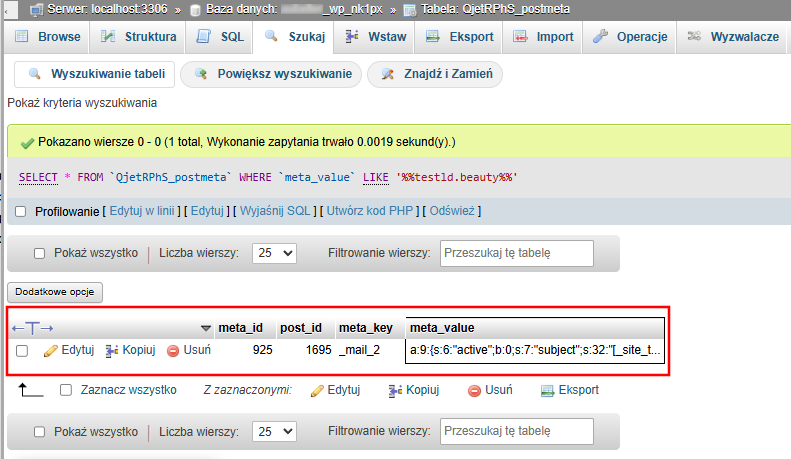Open the column options triangle dropdown

[205, 328]
